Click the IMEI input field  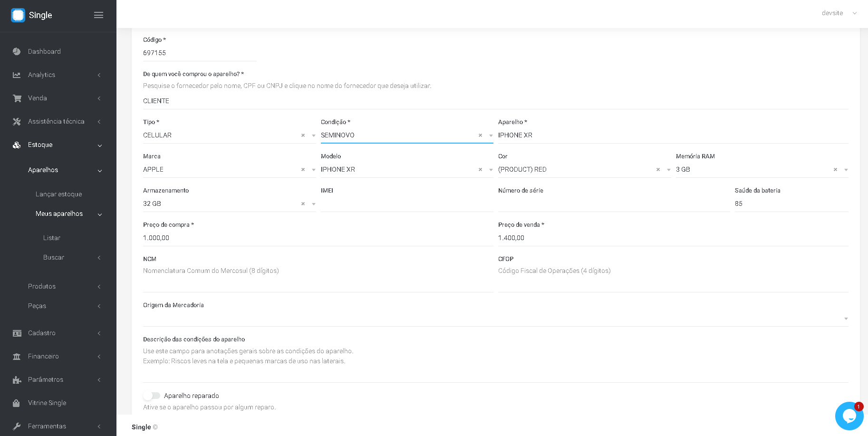point(407,204)
